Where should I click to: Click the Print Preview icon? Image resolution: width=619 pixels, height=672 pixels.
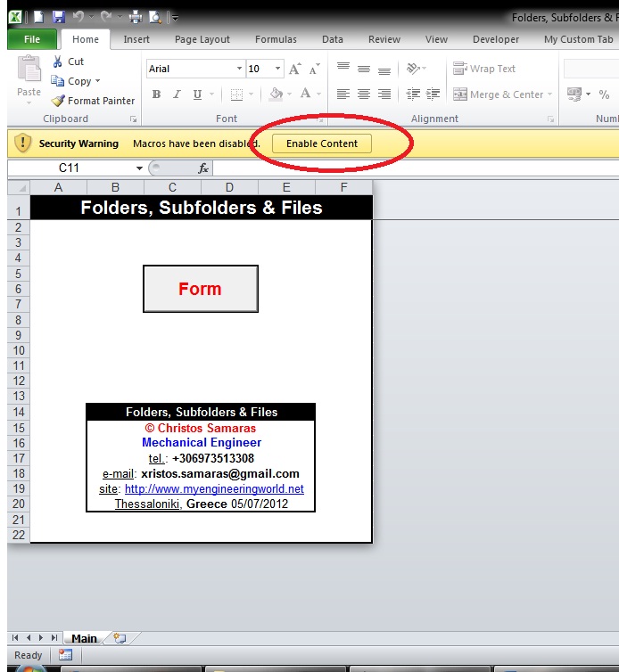tap(155, 17)
